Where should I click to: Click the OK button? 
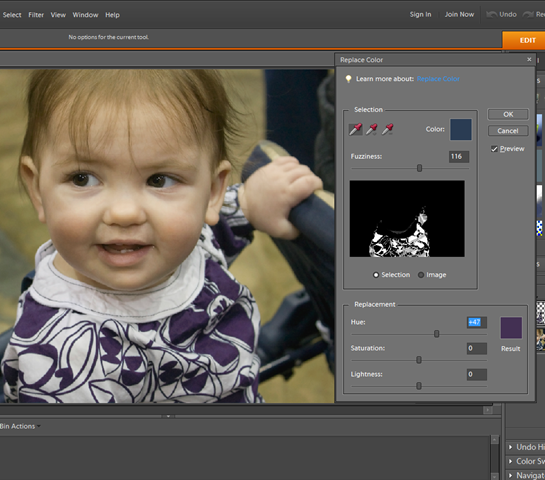[x=508, y=114]
